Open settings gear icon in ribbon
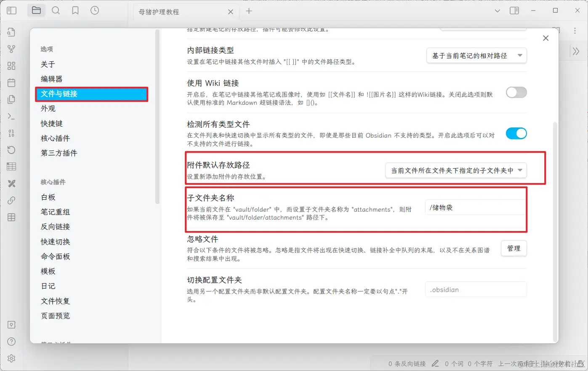The width and height of the screenshot is (588, 371). click(11, 358)
